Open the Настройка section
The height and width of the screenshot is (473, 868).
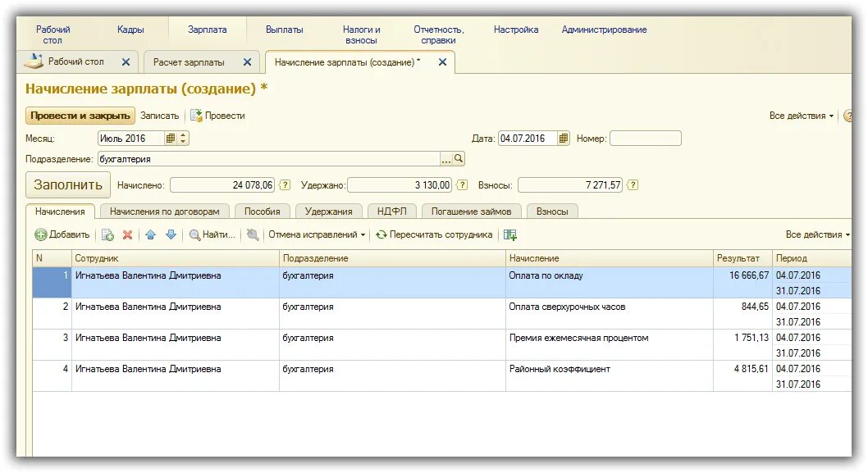[516, 30]
